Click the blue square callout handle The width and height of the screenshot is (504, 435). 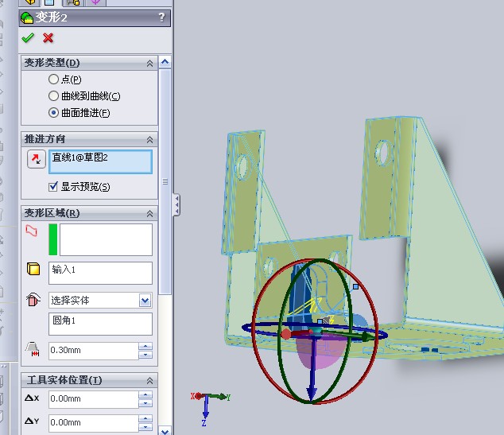tap(355, 286)
